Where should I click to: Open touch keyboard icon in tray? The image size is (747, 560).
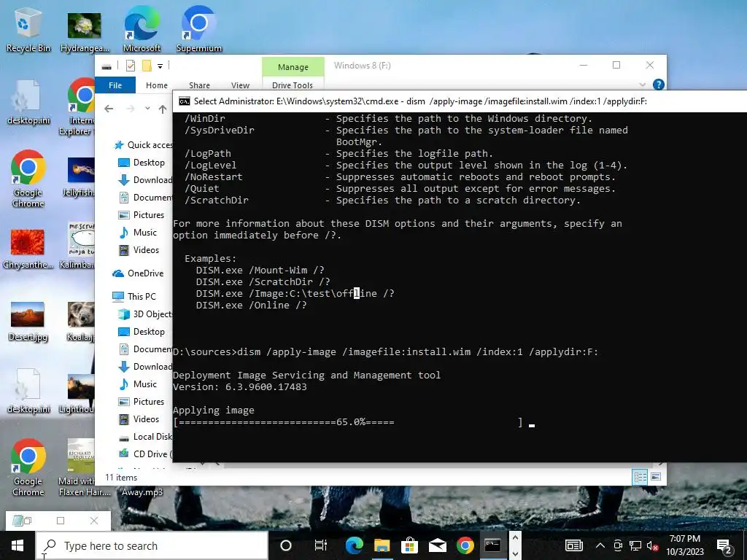click(x=574, y=545)
